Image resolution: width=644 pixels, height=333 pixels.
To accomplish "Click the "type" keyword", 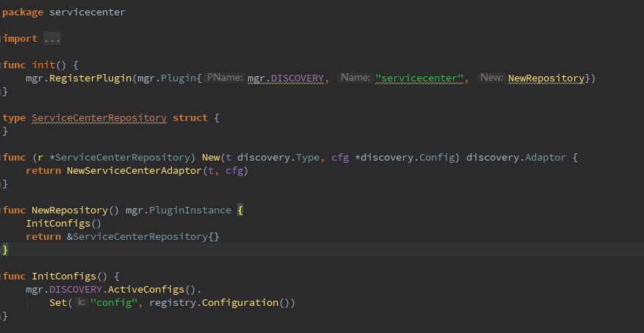I will click(14, 117).
